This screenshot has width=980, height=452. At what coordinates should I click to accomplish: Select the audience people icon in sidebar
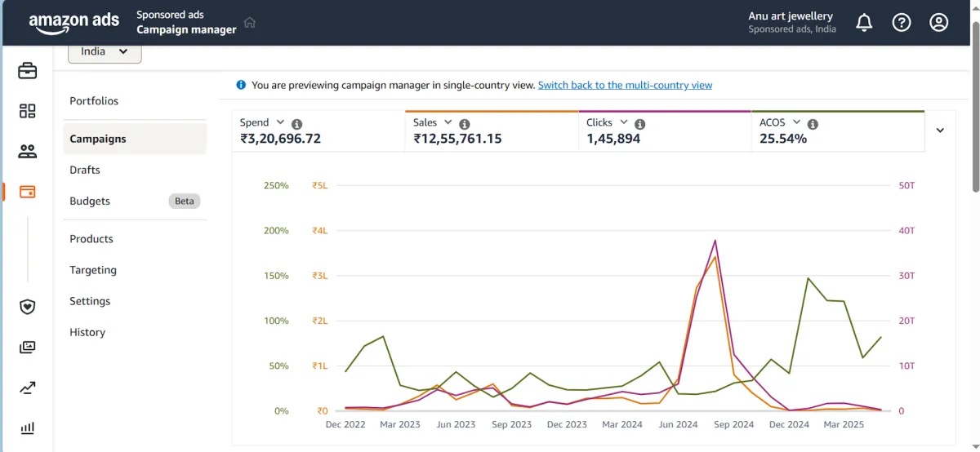[28, 151]
